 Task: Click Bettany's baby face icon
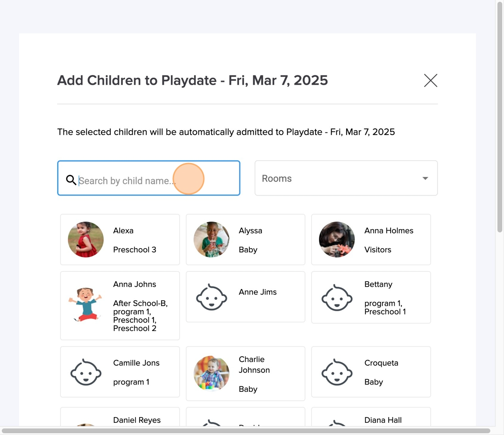click(x=337, y=298)
